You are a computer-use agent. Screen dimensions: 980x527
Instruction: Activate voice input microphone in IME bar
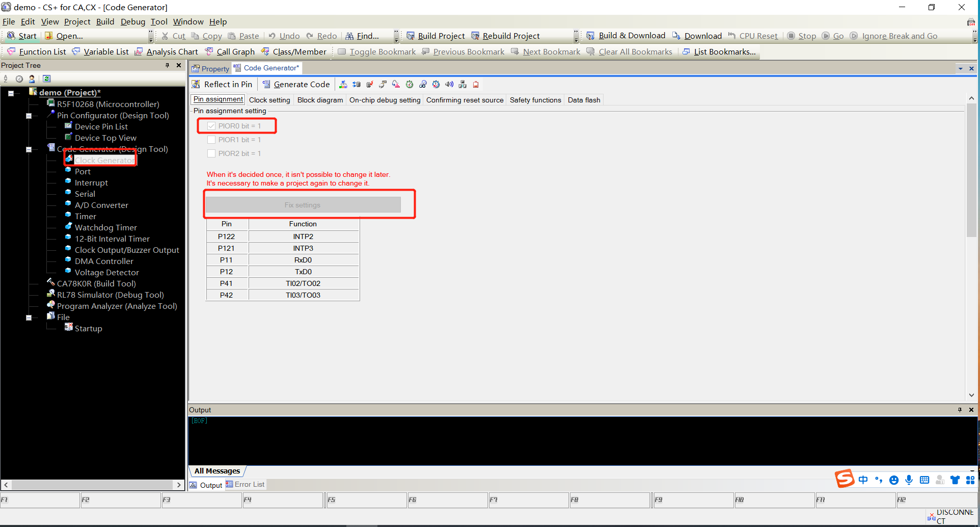pyautogui.click(x=909, y=480)
